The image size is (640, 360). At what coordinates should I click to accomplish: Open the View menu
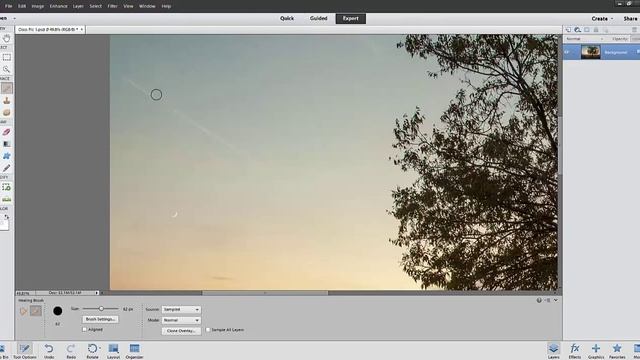point(128,6)
